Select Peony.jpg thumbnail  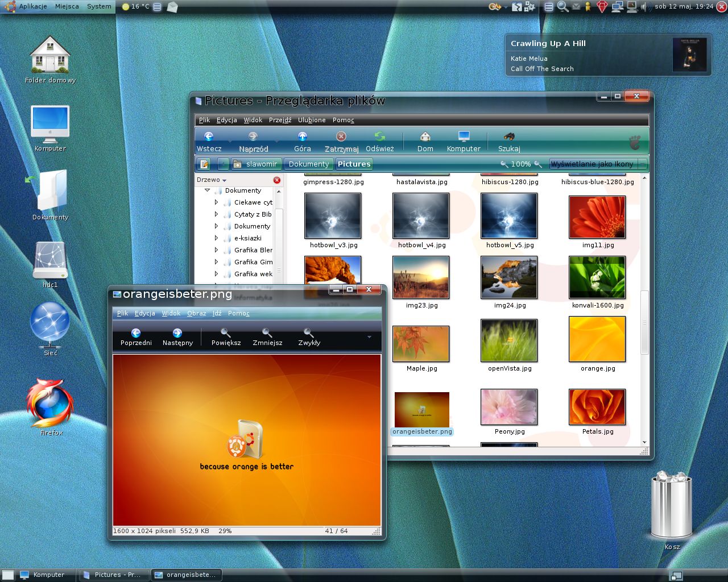(509, 407)
